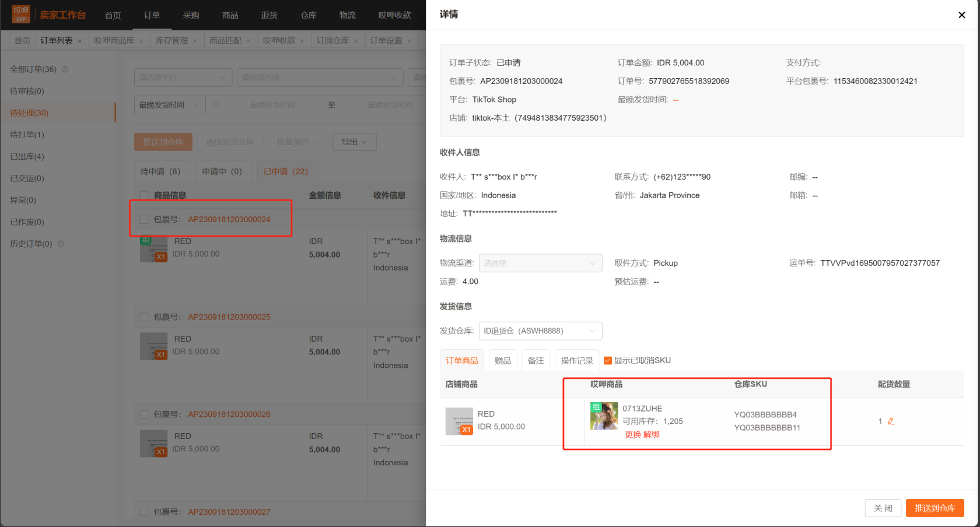Select package AP2309181203000027 checkbox
The width and height of the screenshot is (980, 527).
(x=144, y=512)
